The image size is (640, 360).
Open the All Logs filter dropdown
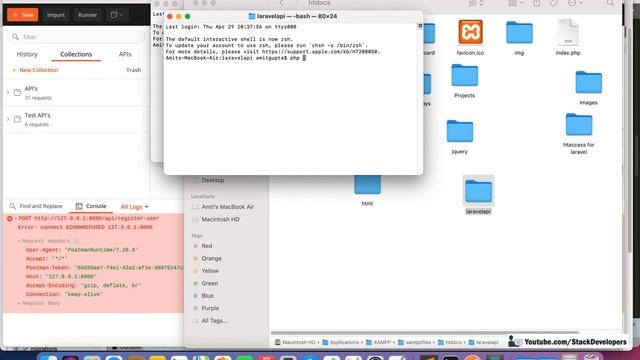point(134,207)
